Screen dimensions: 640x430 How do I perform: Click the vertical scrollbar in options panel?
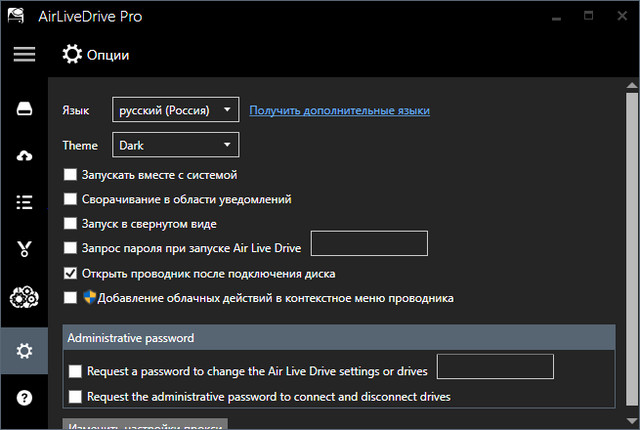(x=631, y=250)
